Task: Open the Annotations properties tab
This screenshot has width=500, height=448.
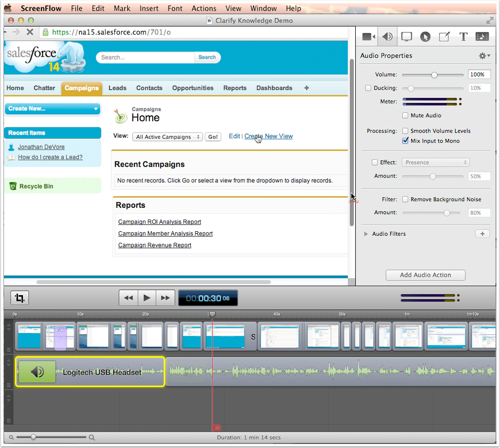Action: (x=444, y=36)
